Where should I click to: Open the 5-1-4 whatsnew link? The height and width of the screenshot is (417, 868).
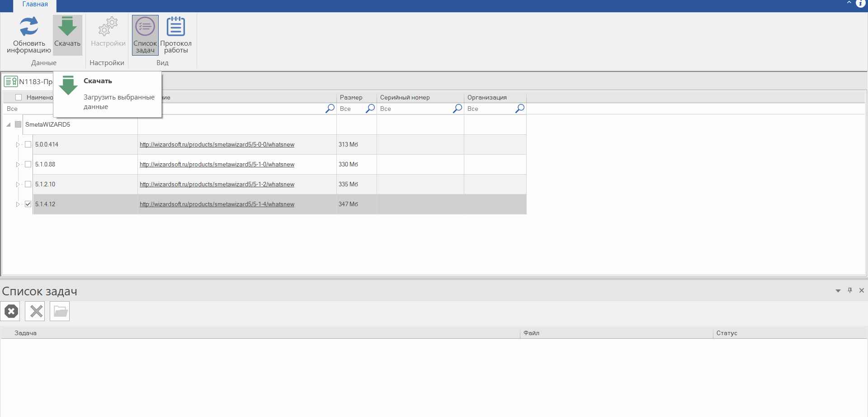click(217, 204)
